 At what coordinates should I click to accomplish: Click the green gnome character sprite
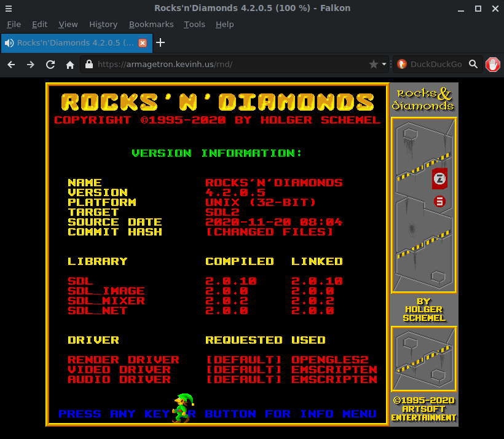click(183, 408)
